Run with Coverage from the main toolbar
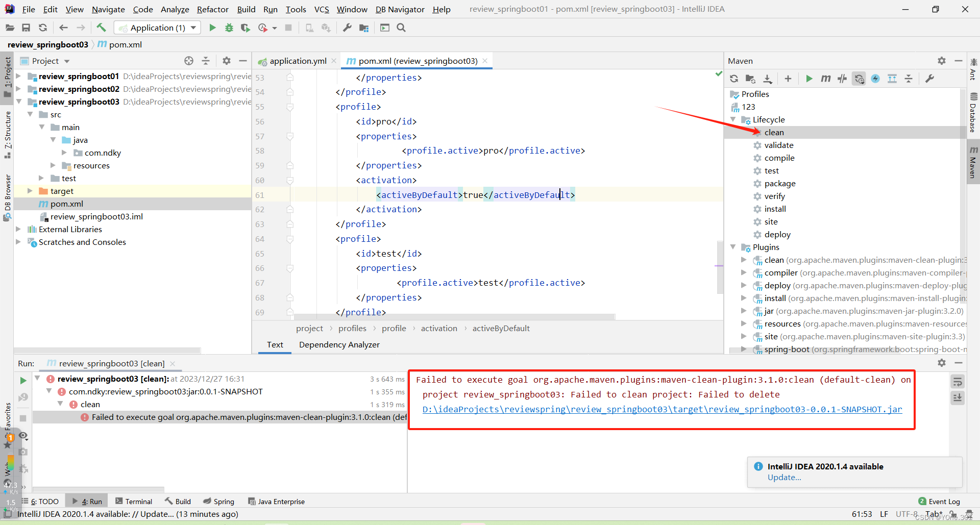The image size is (980, 525). (246, 28)
